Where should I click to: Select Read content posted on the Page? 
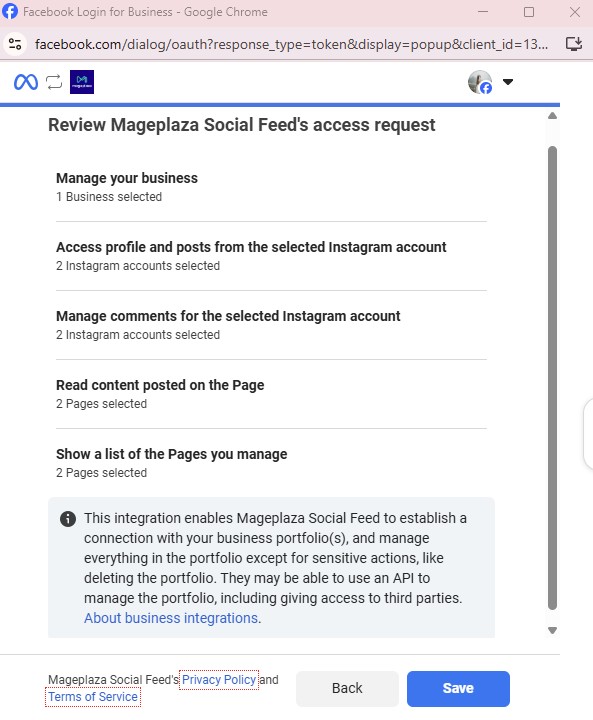(271, 394)
